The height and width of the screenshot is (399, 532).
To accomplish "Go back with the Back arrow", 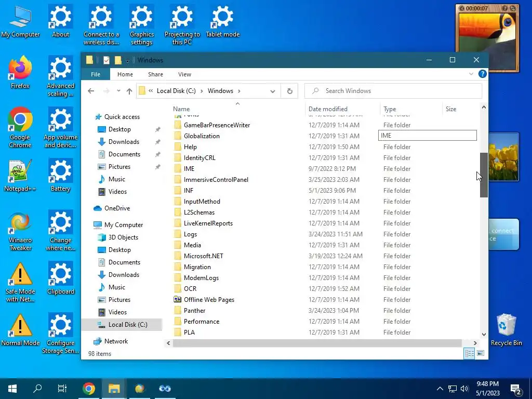I will pos(90,90).
